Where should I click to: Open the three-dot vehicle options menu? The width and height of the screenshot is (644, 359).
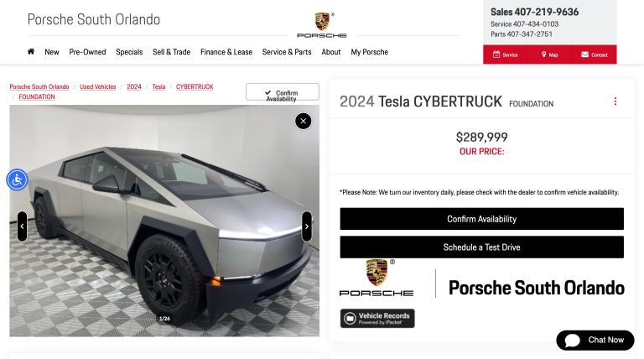[x=615, y=101]
